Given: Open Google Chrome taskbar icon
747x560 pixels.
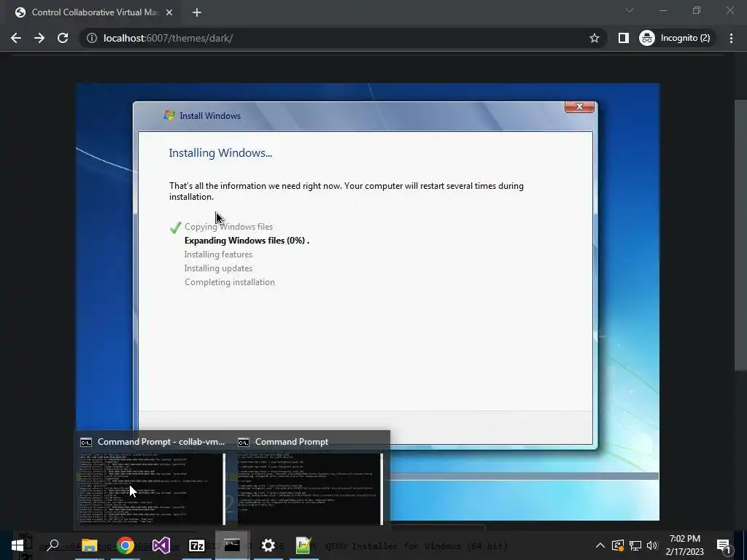Looking at the screenshot, I should [x=125, y=545].
